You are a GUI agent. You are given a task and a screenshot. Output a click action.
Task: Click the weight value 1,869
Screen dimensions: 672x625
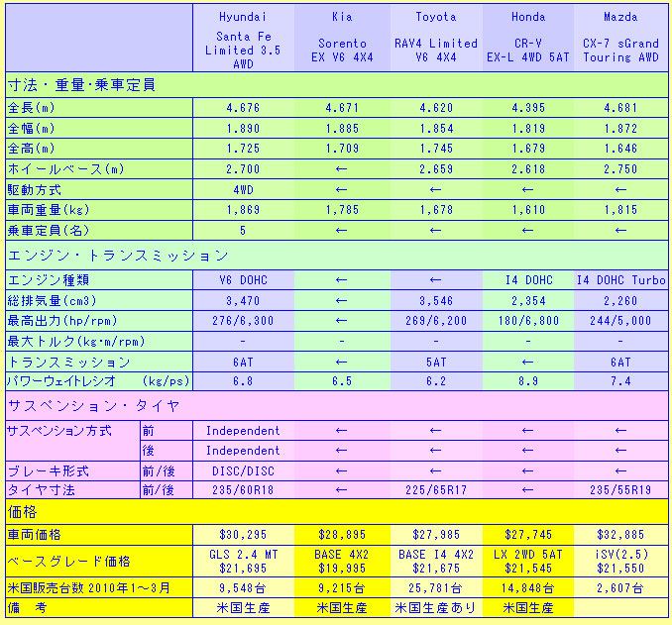pos(243,210)
